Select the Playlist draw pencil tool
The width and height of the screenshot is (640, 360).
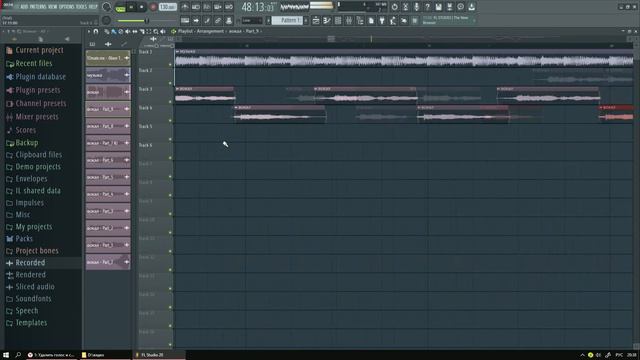pyautogui.click(x=107, y=31)
